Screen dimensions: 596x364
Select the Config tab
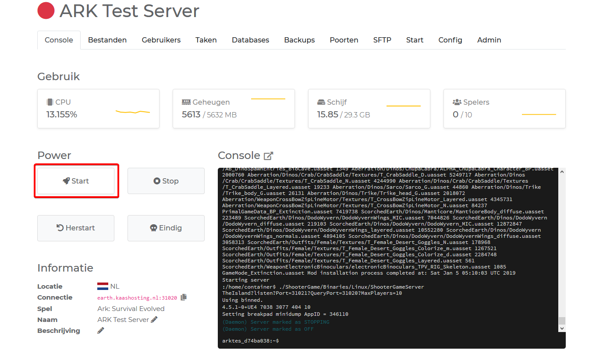pos(450,40)
